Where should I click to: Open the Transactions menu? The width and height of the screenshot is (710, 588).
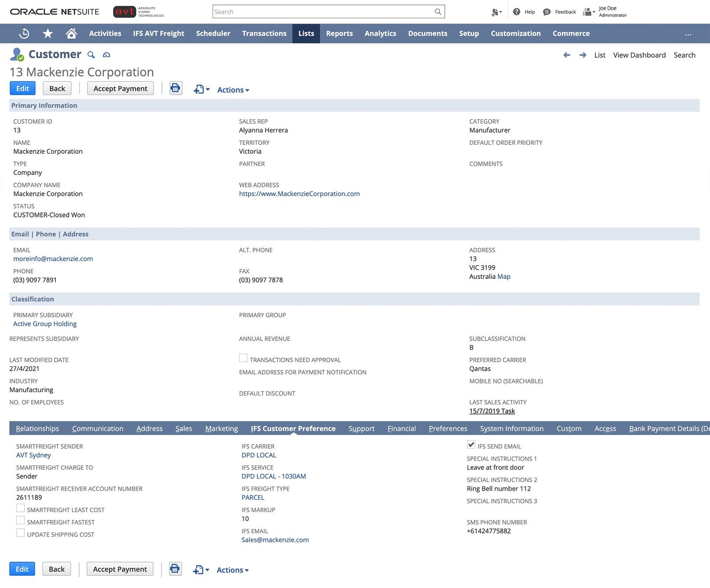[264, 33]
